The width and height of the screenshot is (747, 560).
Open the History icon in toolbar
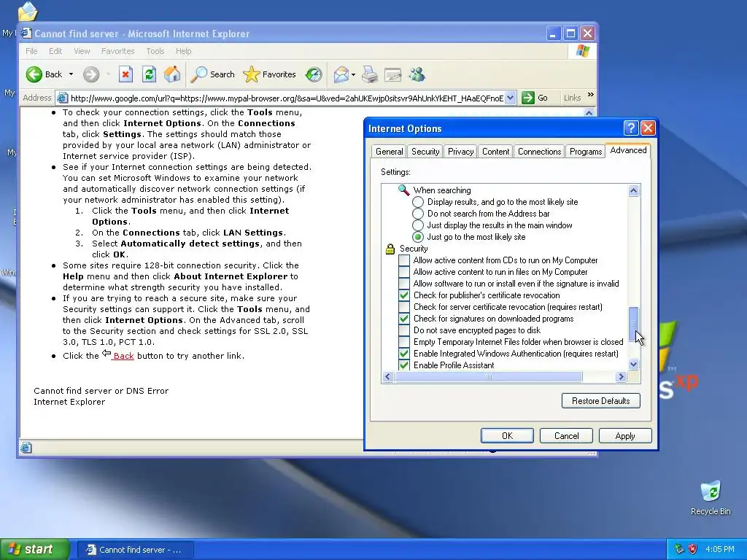click(314, 74)
